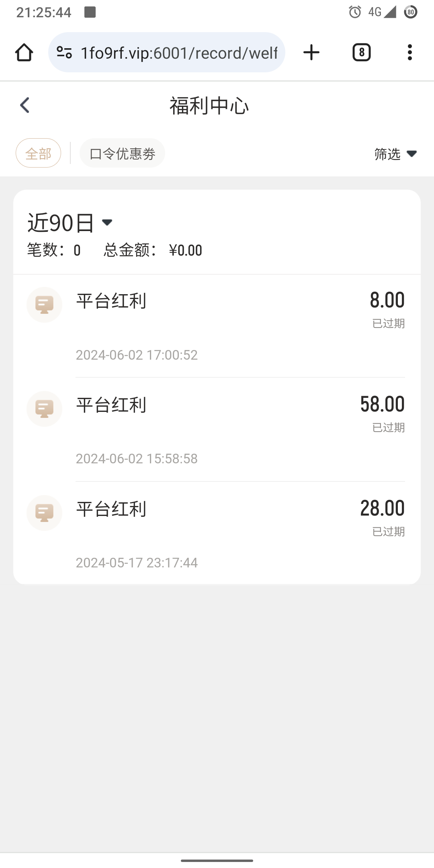Tap the 2024-05-17 23:17:44 record
This screenshot has width=434, height=868.
137,563
